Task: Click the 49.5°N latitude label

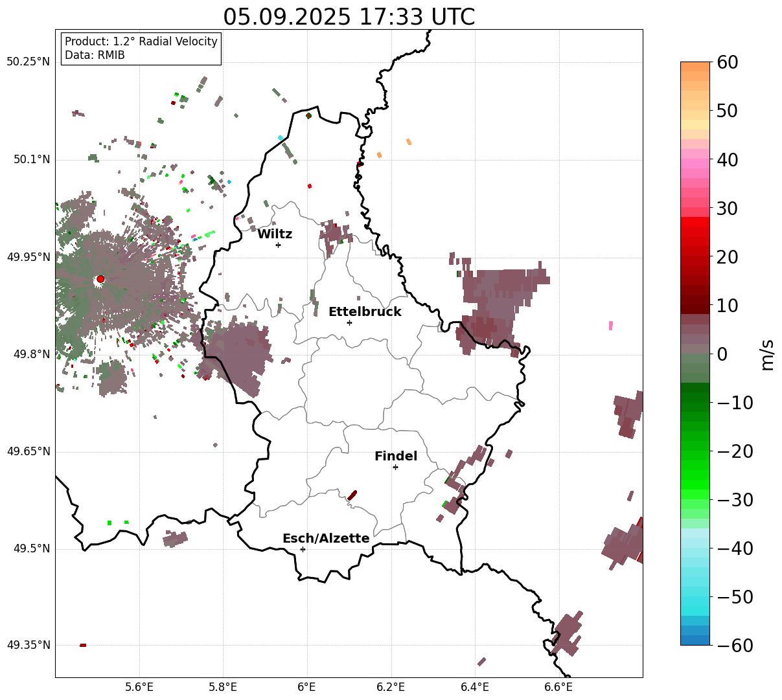Action: [31, 548]
